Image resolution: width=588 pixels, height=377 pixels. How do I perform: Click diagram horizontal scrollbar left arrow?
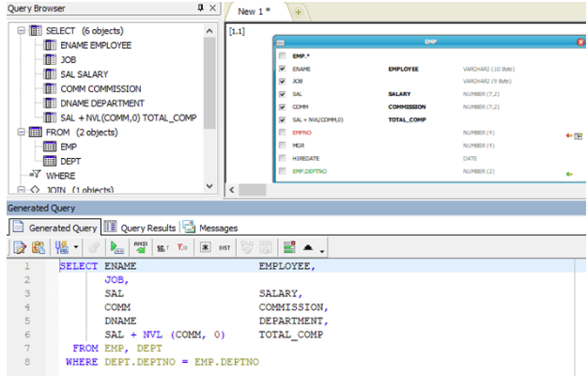point(232,190)
